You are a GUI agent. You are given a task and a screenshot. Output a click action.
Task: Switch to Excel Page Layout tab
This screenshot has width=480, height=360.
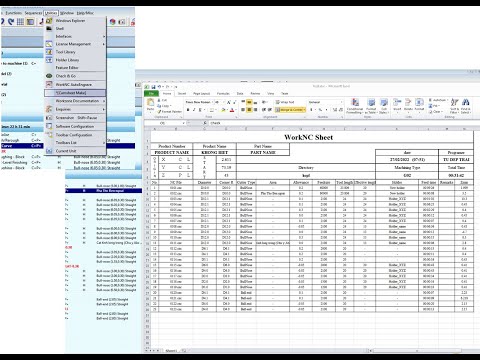[x=202, y=94]
